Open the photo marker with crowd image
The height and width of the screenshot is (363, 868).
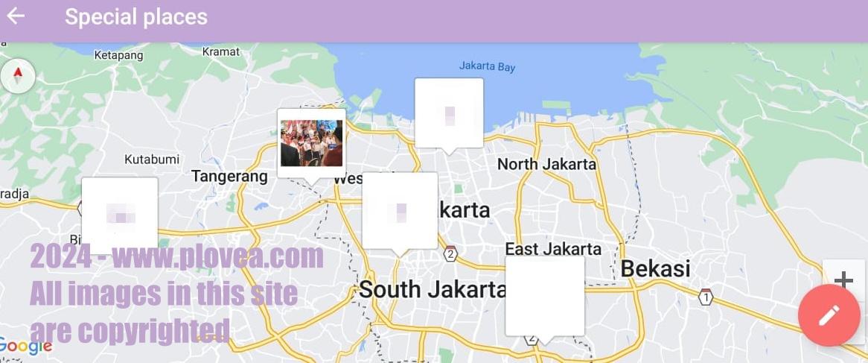click(x=312, y=144)
